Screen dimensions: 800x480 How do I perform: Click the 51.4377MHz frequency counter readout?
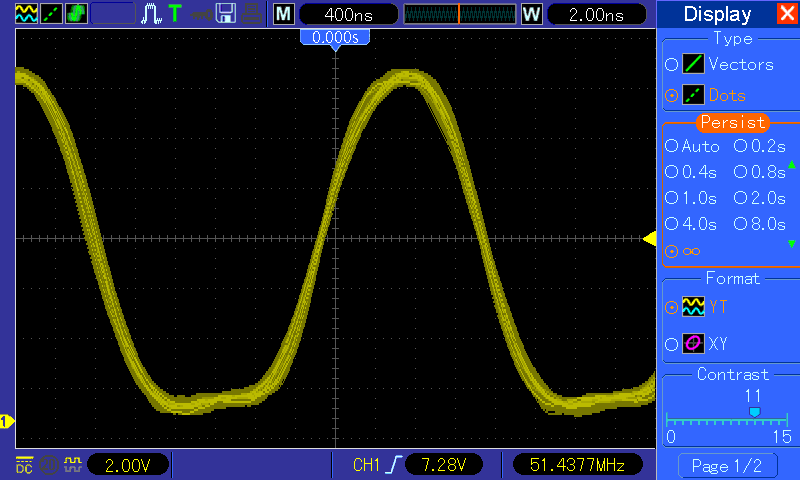(x=577, y=465)
